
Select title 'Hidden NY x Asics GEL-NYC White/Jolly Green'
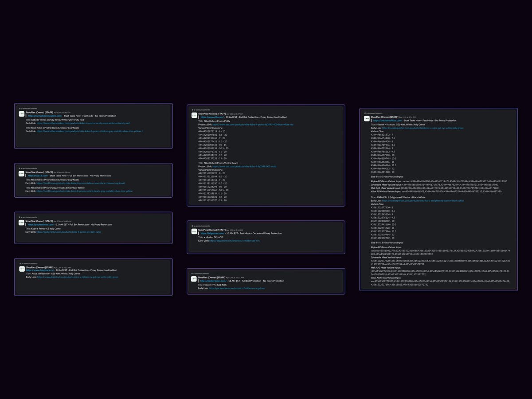(401, 125)
